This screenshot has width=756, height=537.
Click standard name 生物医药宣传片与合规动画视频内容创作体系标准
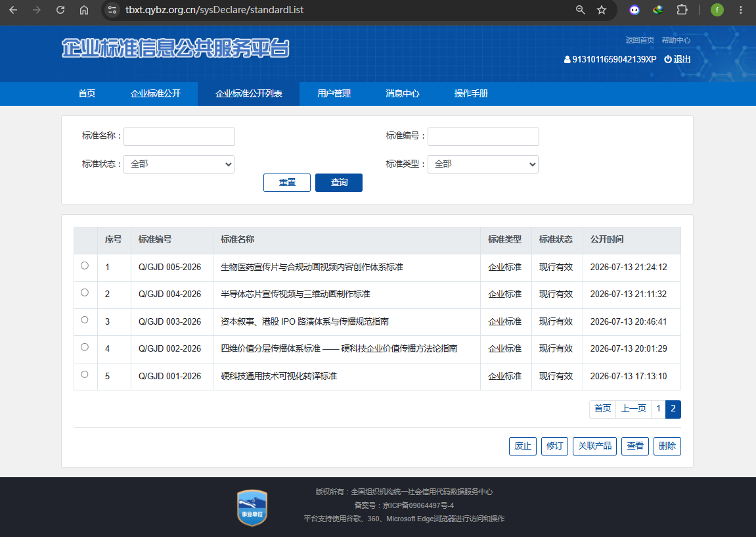(x=312, y=268)
